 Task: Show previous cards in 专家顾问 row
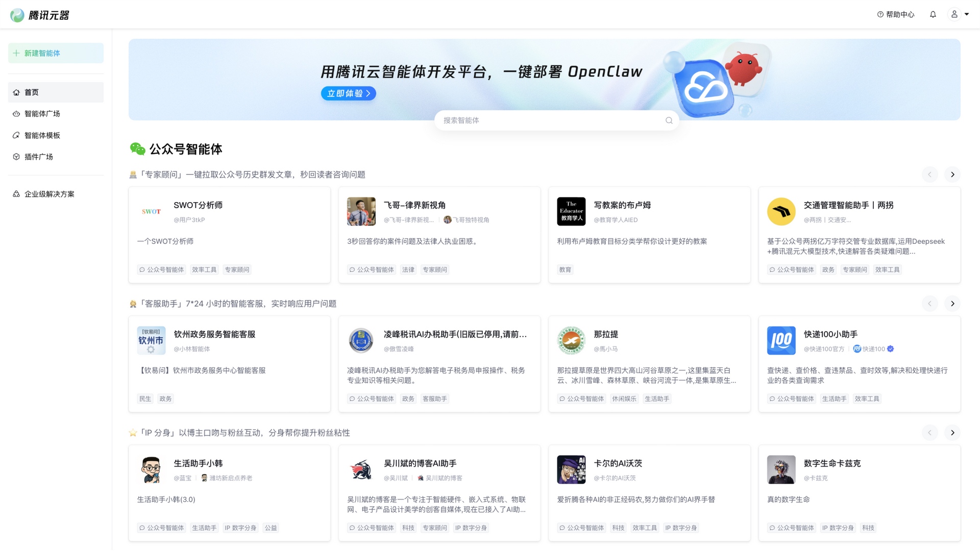(x=929, y=174)
